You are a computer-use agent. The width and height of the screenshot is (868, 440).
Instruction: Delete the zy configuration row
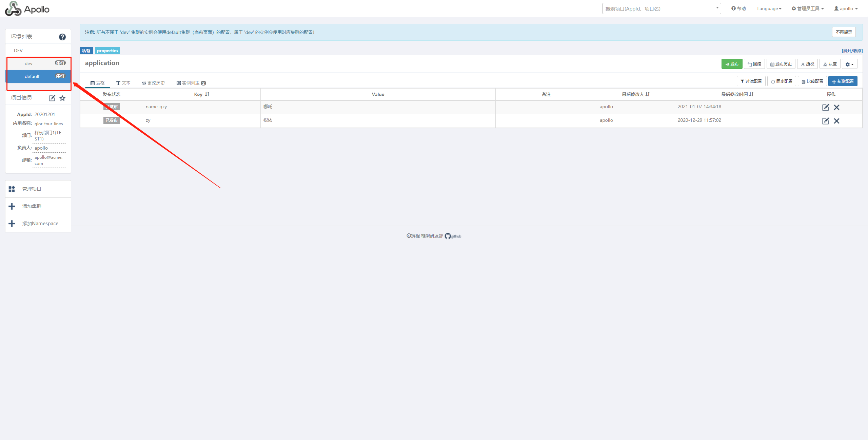836,121
